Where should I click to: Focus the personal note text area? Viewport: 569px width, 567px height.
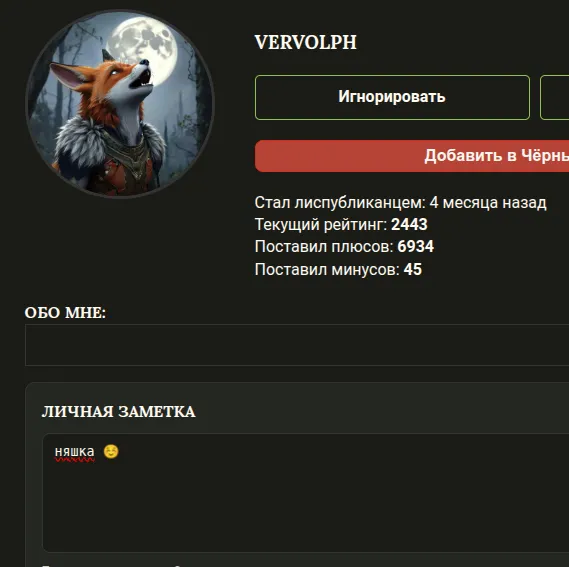click(x=306, y=493)
